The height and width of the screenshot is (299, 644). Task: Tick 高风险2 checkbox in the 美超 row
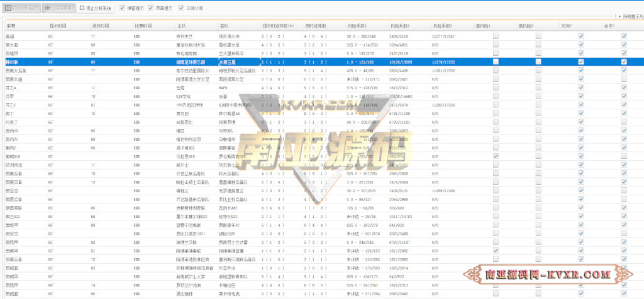(538, 36)
